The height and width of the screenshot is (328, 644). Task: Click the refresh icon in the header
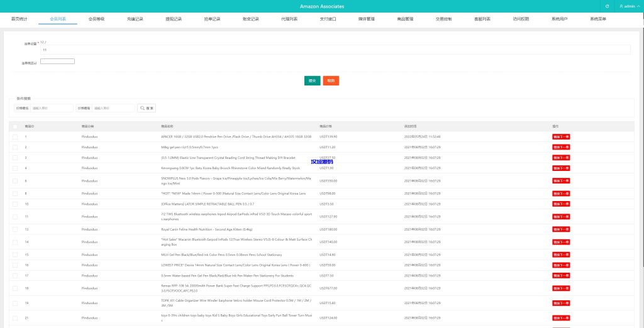click(607, 6)
